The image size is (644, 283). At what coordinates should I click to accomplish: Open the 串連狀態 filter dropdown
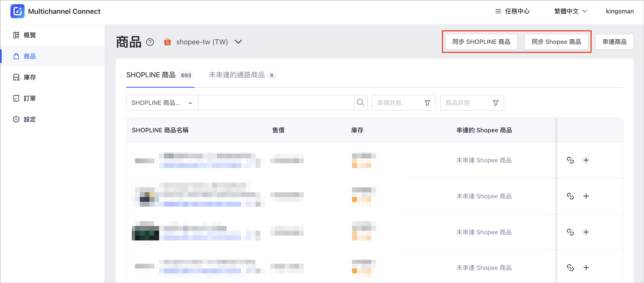click(404, 103)
